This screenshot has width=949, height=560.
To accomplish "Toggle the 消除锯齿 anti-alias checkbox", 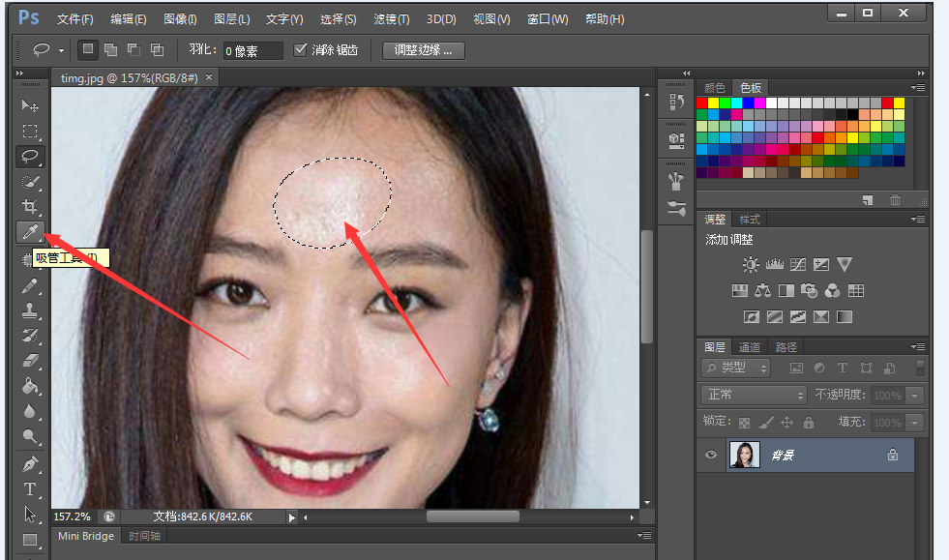I will [x=300, y=49].
